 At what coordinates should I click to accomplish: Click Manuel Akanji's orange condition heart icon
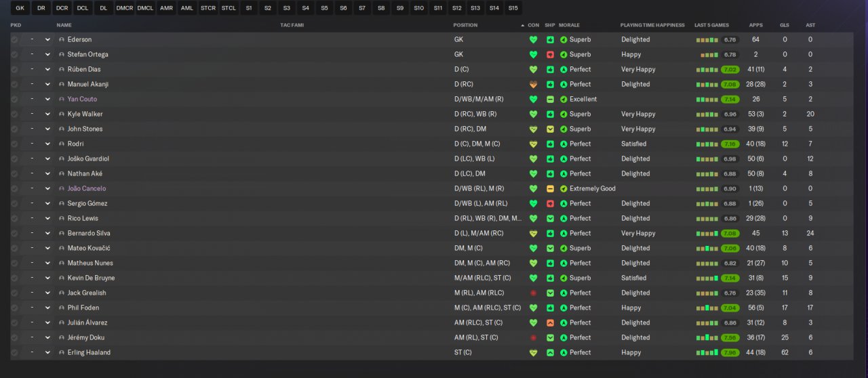(x=533, y=84)
